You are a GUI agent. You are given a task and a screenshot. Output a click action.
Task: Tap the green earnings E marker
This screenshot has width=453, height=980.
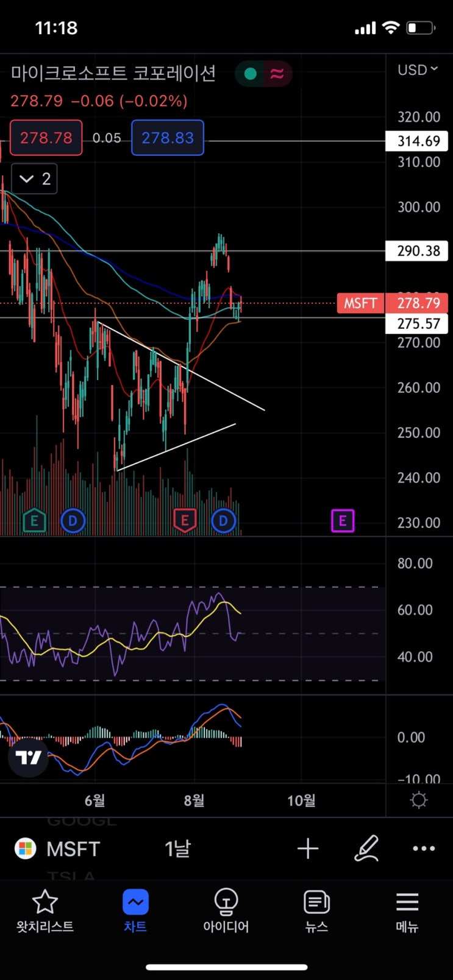34,521
